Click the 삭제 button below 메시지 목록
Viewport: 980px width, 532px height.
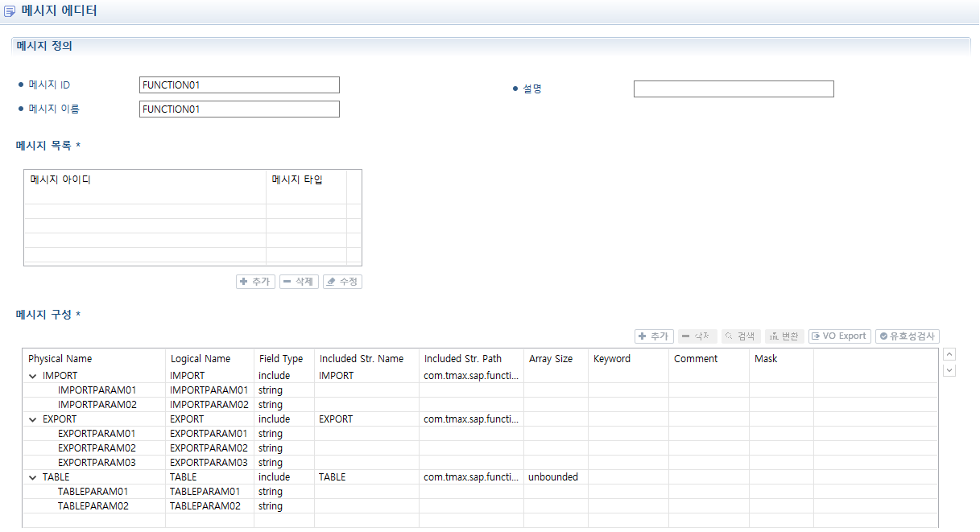coord(299,281)
